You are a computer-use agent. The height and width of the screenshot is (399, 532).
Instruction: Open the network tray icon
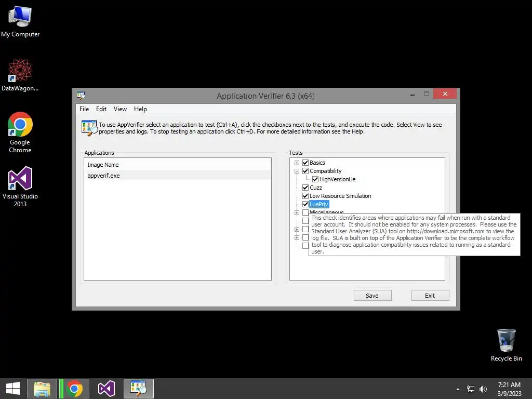pyautogui.click(x=471, y=389)
